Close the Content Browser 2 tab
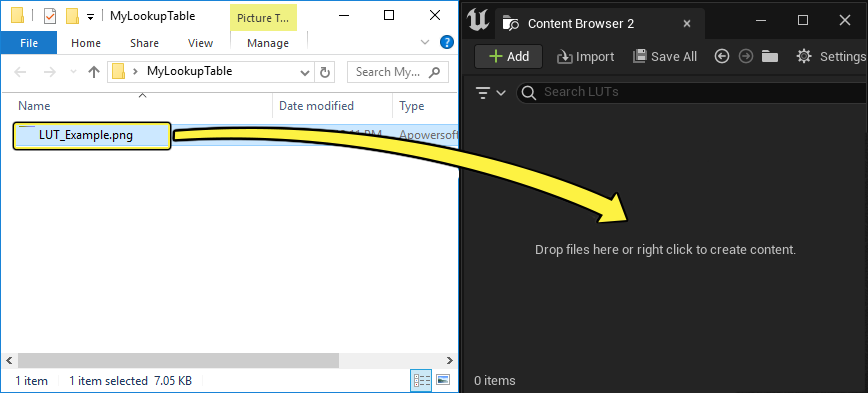This screenshot has width=868, height=393. [x=687, y=24]
